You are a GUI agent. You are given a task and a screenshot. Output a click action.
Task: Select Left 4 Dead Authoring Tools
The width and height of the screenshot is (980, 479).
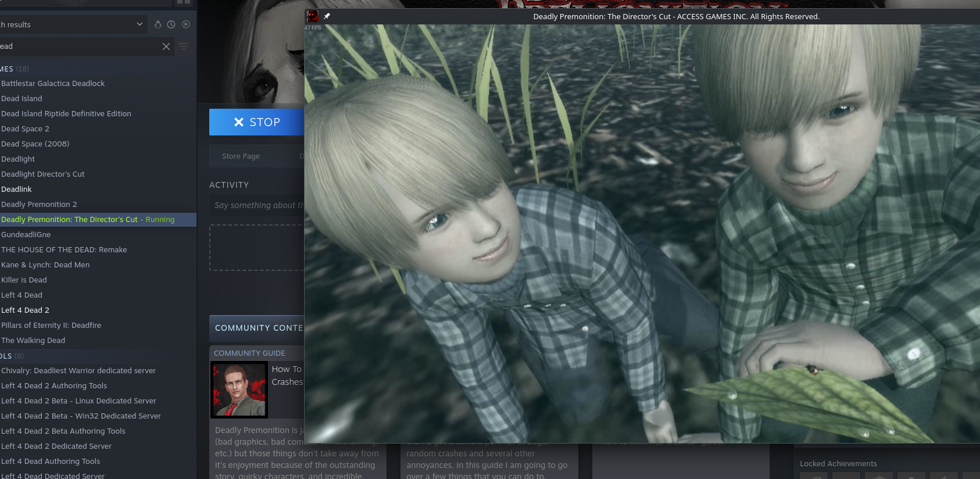pyautogui.click(x=51, y=462)
